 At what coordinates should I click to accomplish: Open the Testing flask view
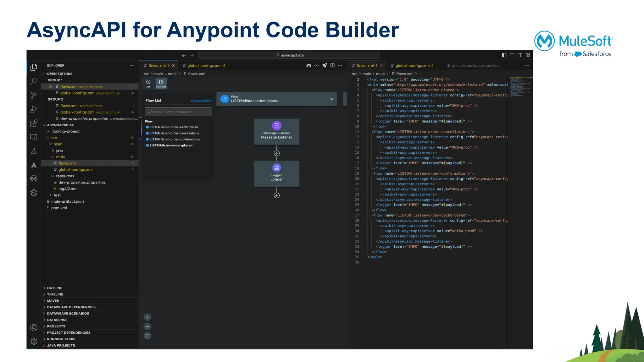tap(34, 151)
